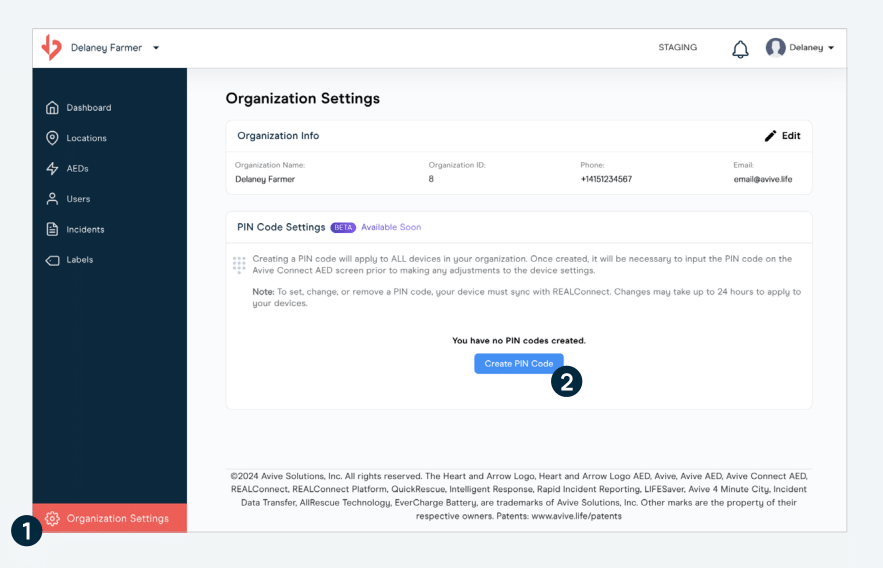Click the Organization Settings gear icon
Screen dimensions: 883x568
(x=52, y=518)
